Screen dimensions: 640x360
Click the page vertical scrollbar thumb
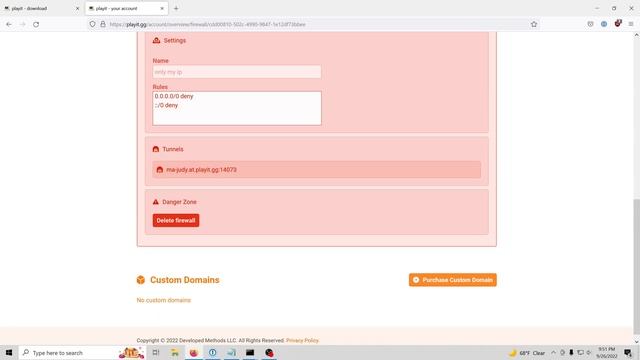636,267
